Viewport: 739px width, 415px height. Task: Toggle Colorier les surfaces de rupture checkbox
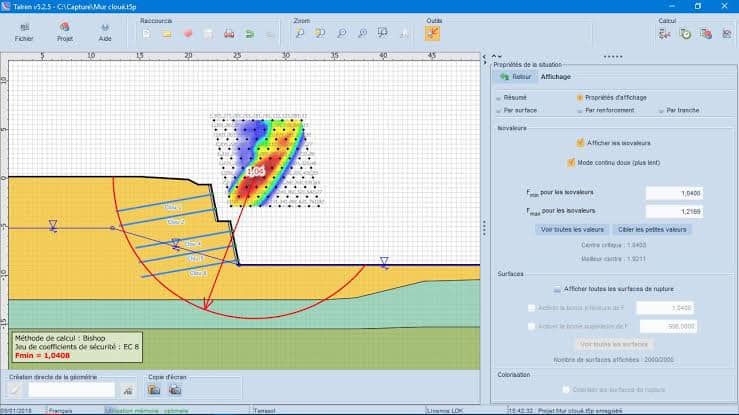click(x=566, y=390)
